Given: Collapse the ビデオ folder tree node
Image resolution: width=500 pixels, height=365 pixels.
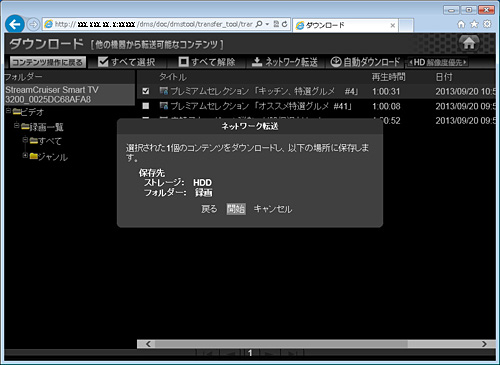Looking at the screenshot, I should (9, 110).
